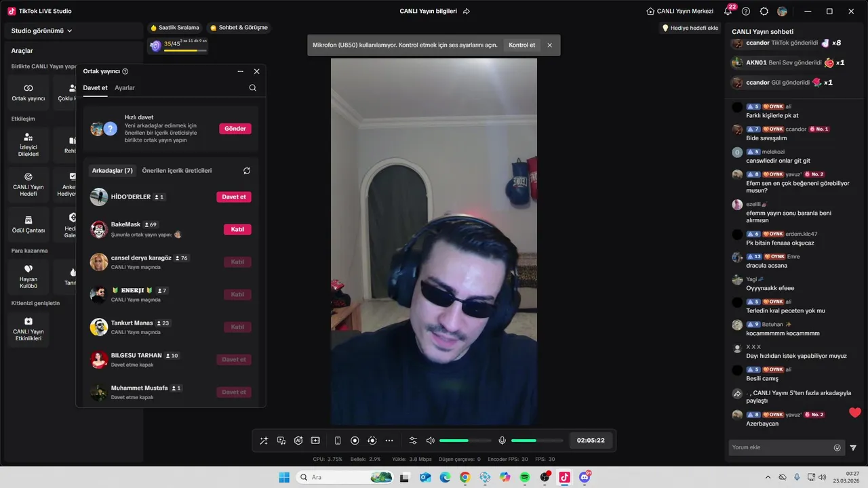
Task: Start recording with the record icon
Action: 355,441
